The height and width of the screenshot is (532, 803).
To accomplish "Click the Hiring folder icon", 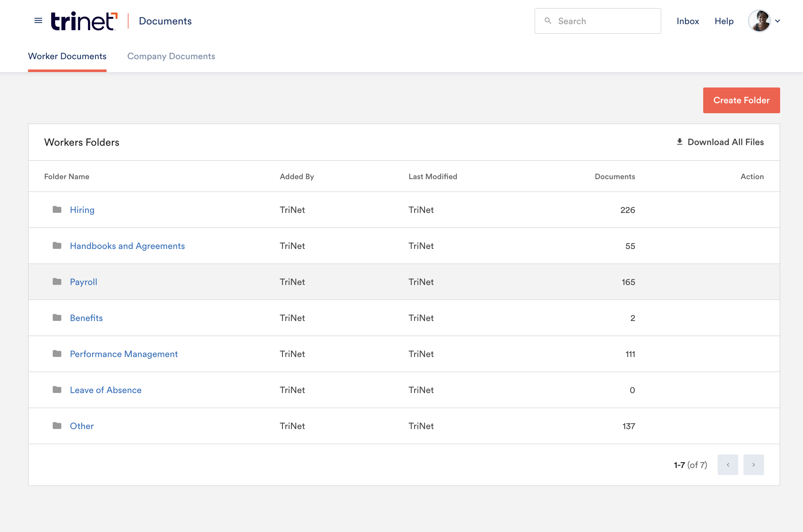I will 57,210.
